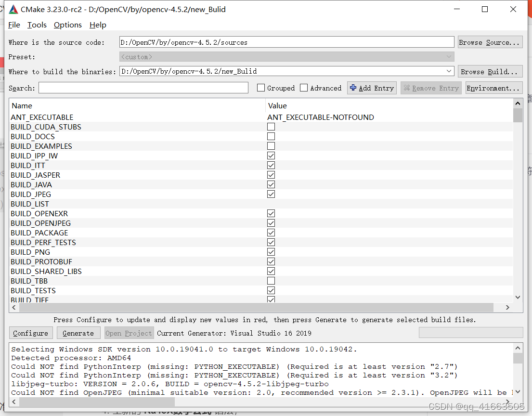
Task: Uncheck BUILD_PROTOBUF checkbox
Action: (271, 261)
